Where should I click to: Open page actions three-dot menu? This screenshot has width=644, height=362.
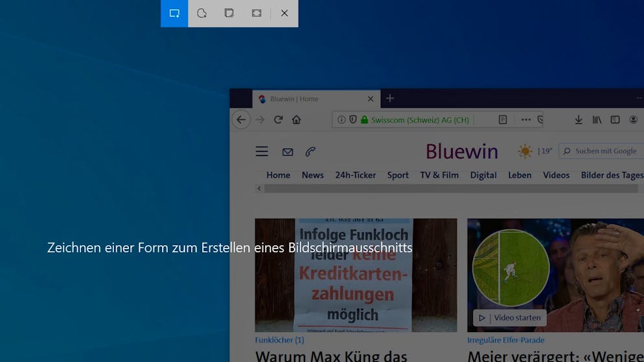coord(525,120)
